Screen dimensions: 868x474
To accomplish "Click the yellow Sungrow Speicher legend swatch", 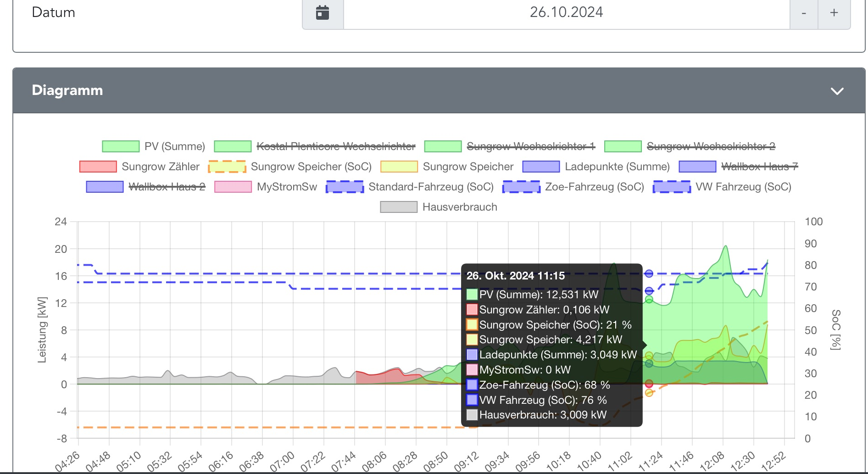I will click(399, 167).
